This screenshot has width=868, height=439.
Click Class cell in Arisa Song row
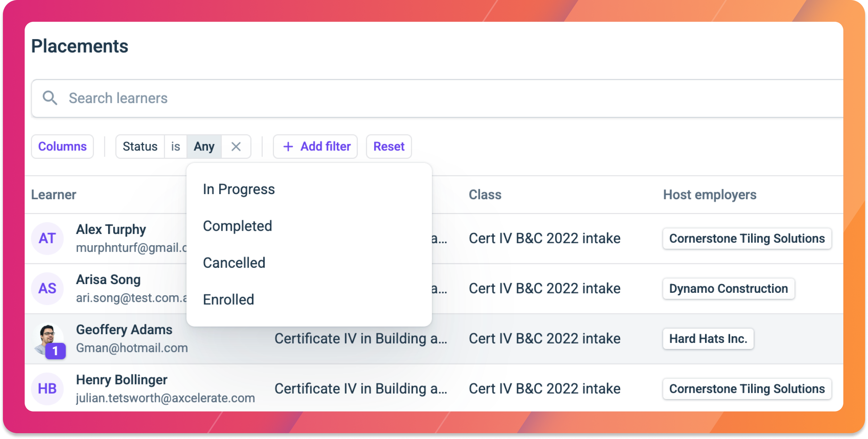(x=545, y=288)
